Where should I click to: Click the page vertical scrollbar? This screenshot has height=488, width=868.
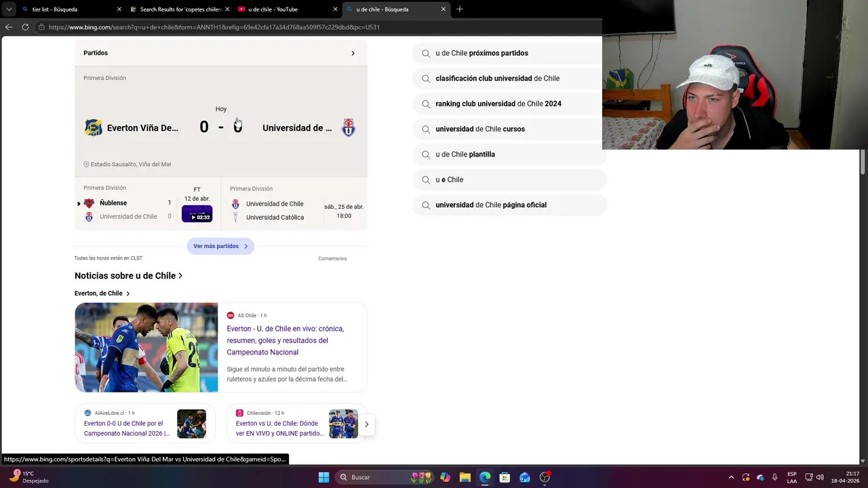[x=863, y=163]
